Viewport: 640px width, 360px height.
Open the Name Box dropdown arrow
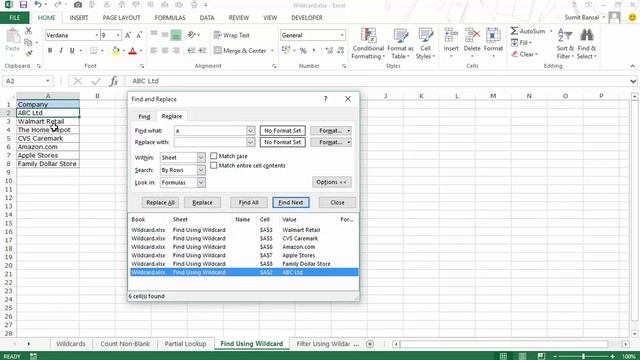click(x=48, y=81)
